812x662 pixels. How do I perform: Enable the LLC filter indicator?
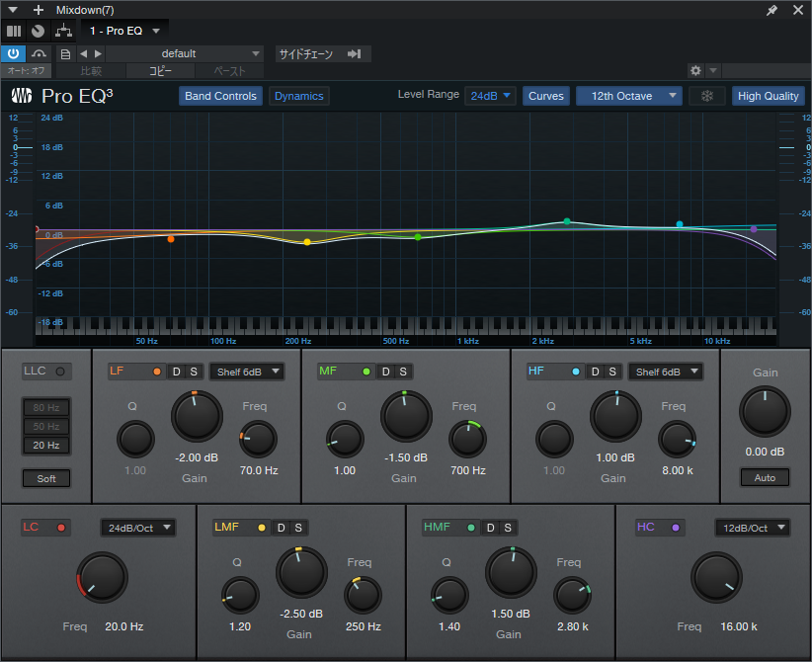[x=60, y=372]
